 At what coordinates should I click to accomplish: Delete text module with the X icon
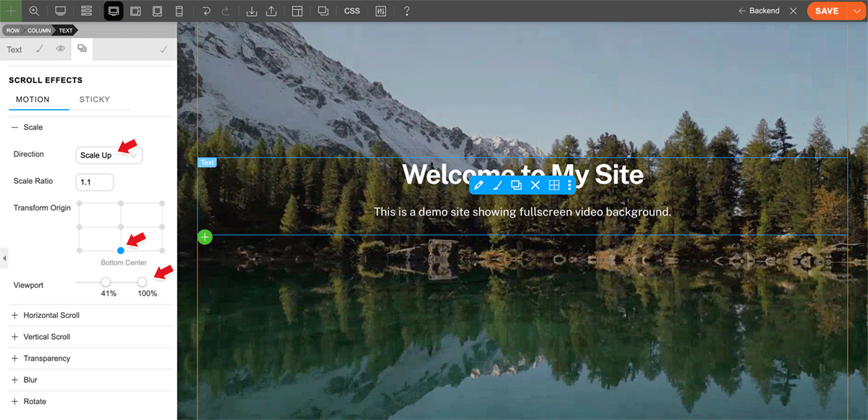(x=535, y=186)
